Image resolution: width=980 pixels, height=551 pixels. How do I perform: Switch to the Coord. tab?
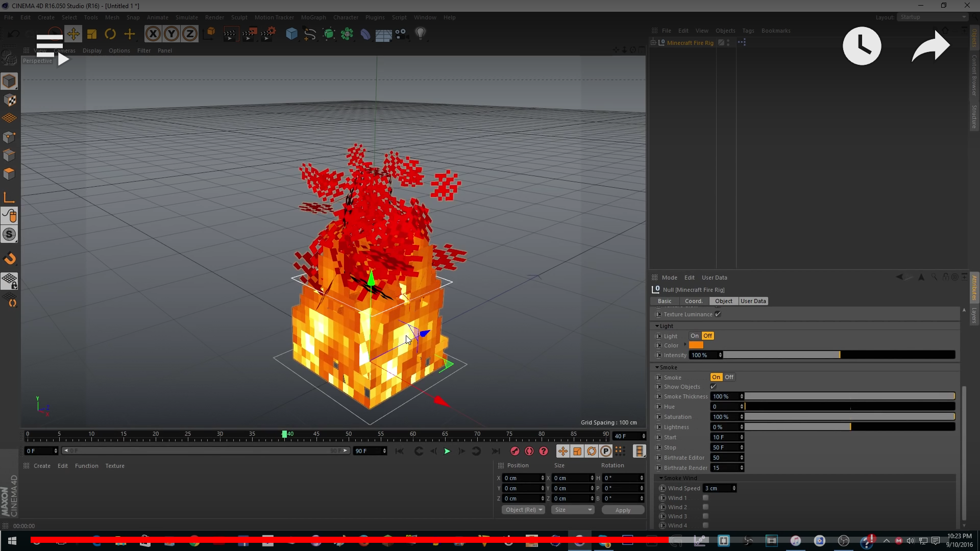pyautogui.click(x=694, y=301)
